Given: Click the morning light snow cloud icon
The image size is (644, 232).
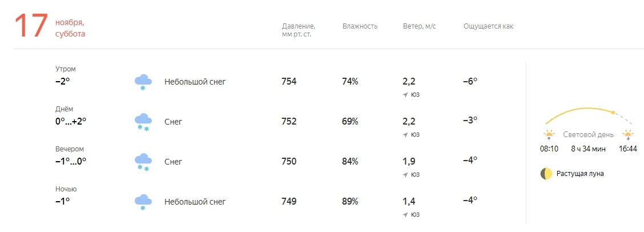Looking at the screenshot, I should 143,82.
